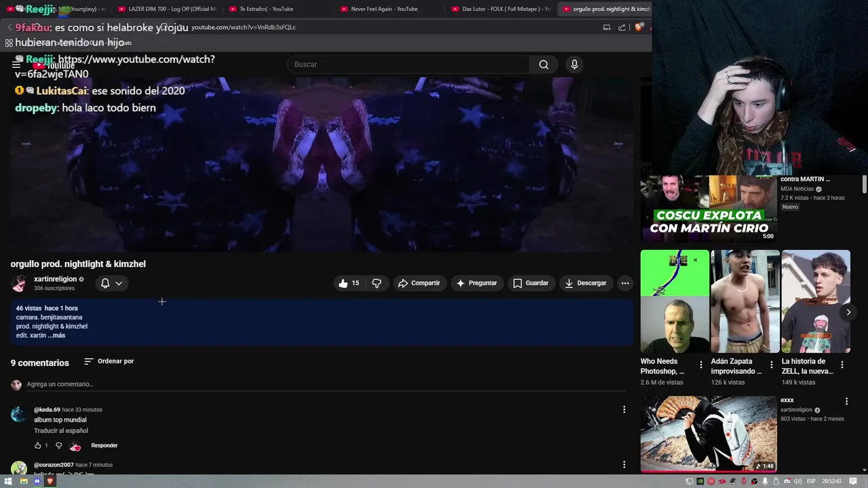The height and width of the screenshot is (488, 868).
Task: Open the YouTube hamburger guide menu
Action: [x=16, y=64]
